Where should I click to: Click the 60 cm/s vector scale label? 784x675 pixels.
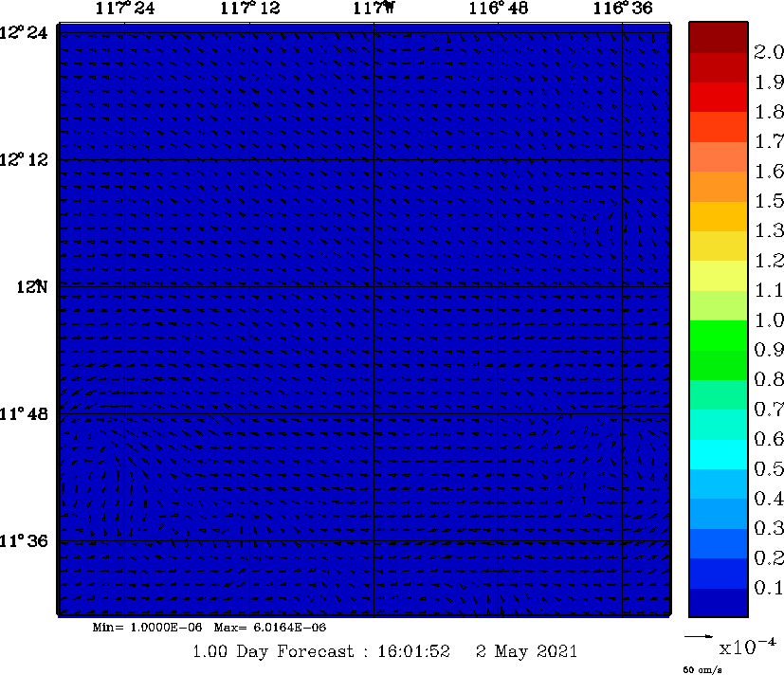point(702,669)
